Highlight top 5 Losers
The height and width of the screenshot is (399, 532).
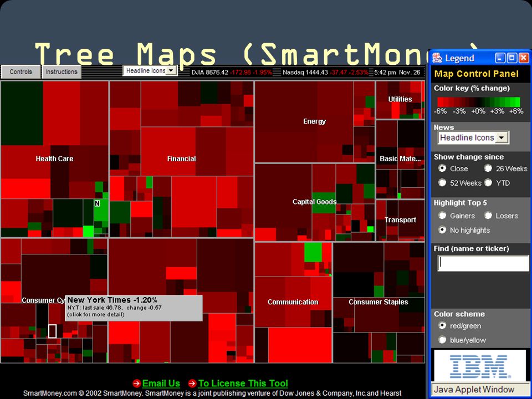coord(488,216)
